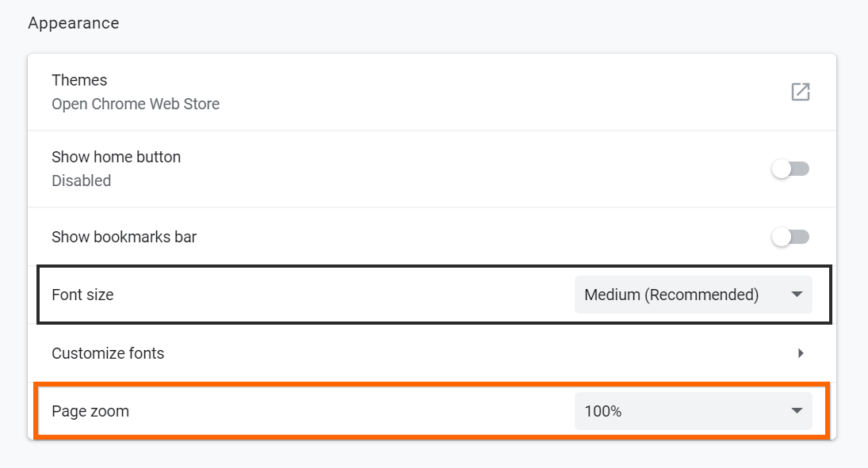Viewport: 868px width, 468px height.
Task: Click the Show home button label
Action: [x=116, y=157]
